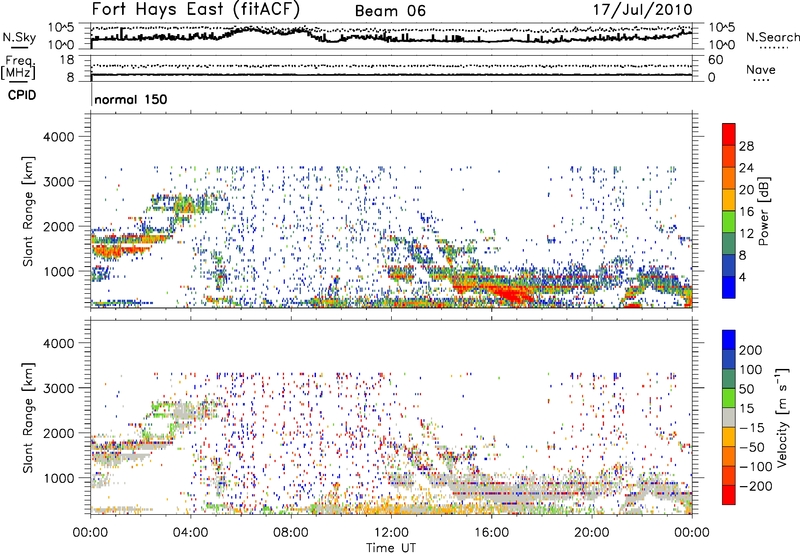
Task: Select the 'N.Sky' legend label
Action: (19, 37)
